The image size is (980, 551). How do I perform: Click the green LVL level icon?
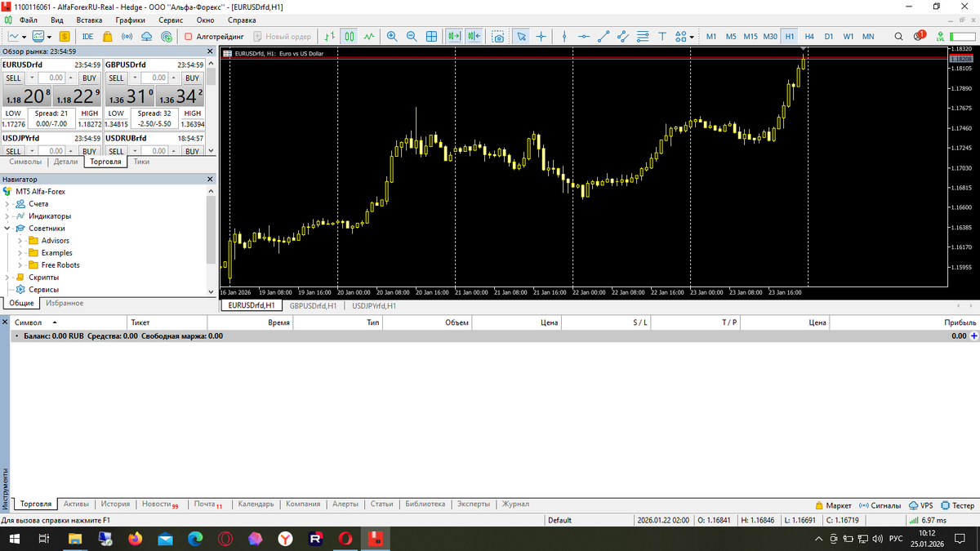pos(941,37)
